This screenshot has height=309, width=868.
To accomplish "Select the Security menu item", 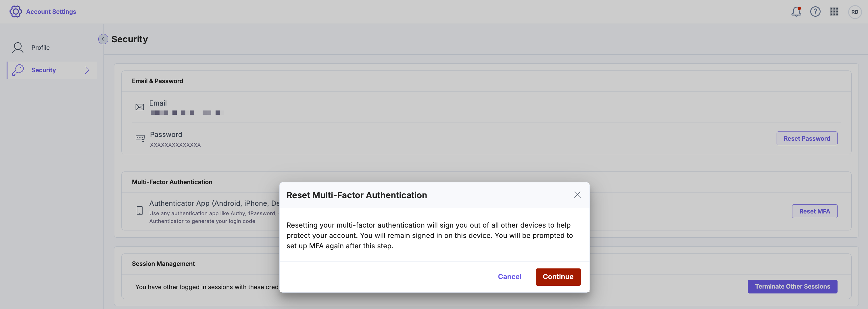I will click(43, 70).
